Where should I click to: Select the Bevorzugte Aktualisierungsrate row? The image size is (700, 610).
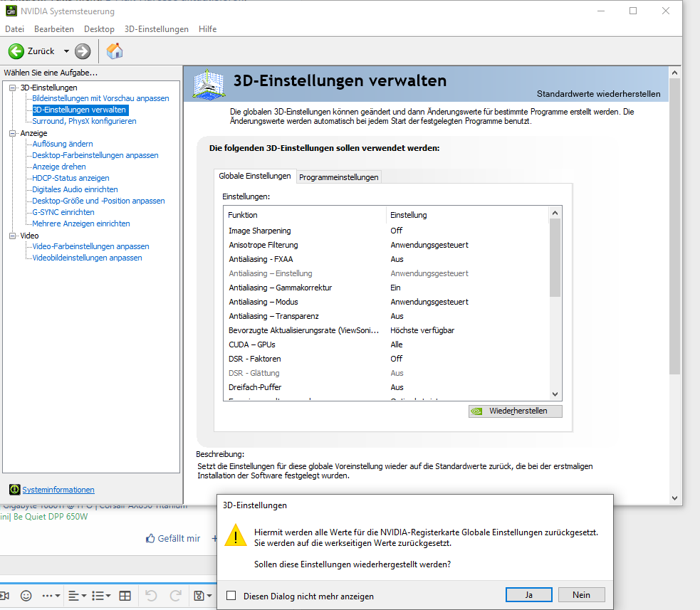(387, 331)
